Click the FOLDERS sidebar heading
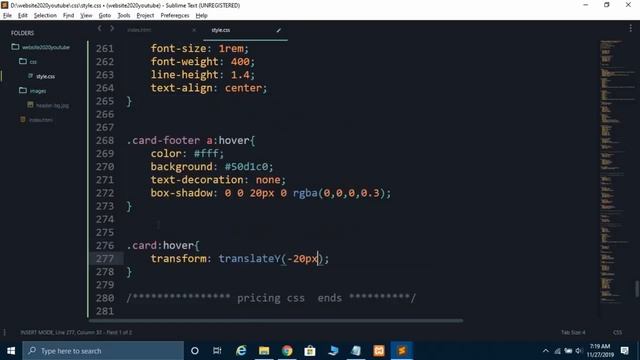Image resolution: width=640 pixels, height=360 pixels. (22, 33)
